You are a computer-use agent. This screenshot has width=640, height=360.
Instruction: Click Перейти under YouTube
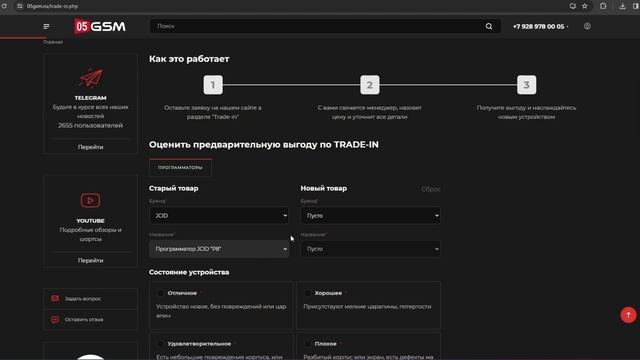click(91, 260)
